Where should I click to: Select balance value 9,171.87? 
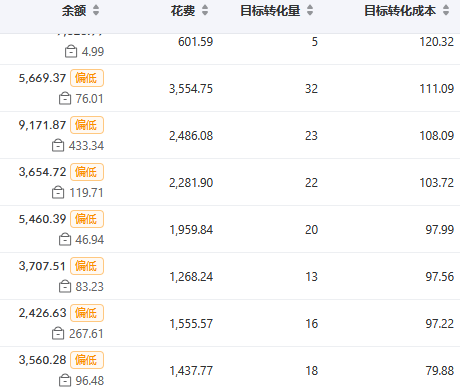coord(42,125)
